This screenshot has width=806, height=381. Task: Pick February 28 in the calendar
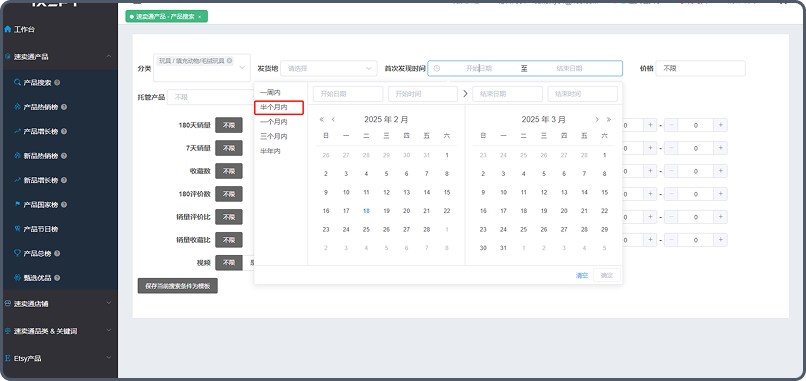tap(427, 229)
